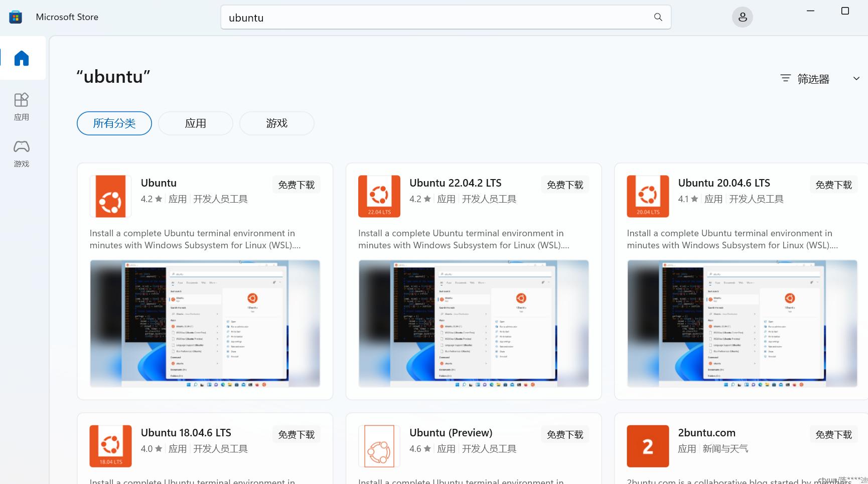
Task: Click the 4.1 rating of Ubuntu 20.04.6 LTS
Action: click(688, 199)
